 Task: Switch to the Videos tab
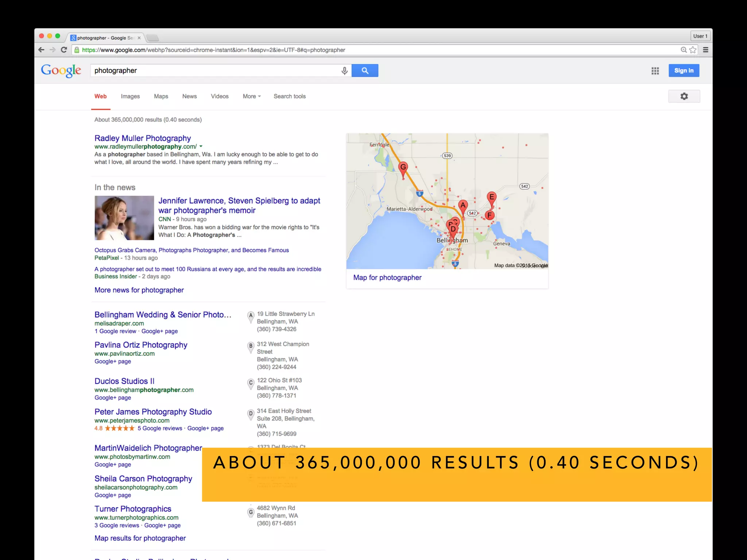[x=220, y=96]
